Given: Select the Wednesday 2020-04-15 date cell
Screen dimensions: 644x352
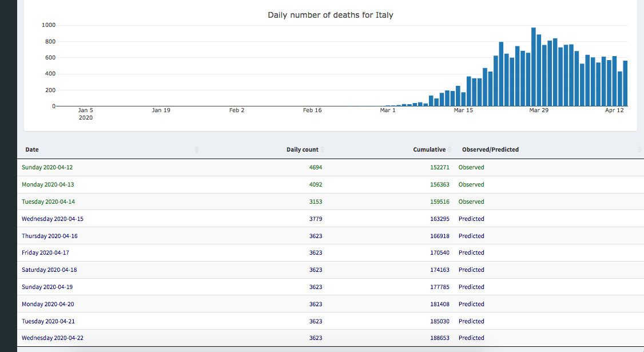Looking at the screenshot, I should (53, 219).
